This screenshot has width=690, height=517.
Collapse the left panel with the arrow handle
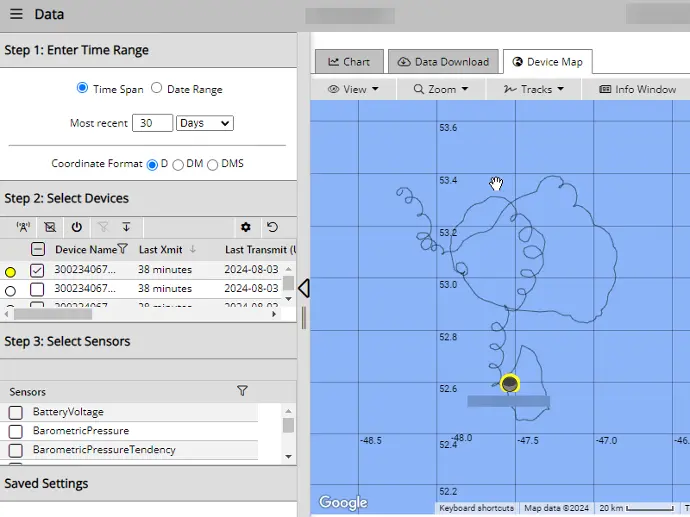304,289
